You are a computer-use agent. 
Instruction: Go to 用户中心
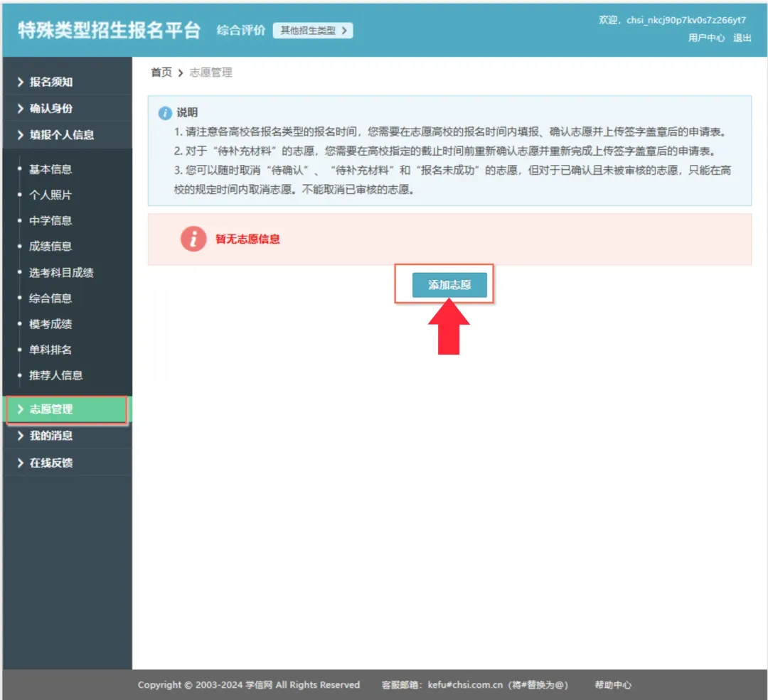(x=706, y=38)
